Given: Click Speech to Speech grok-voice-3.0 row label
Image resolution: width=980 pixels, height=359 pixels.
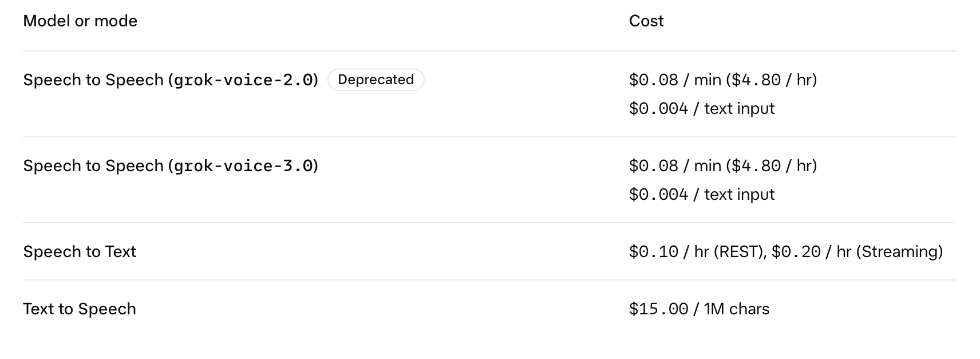Looking at the screenshot, I should pyautogui.click(x=171, y=165).
